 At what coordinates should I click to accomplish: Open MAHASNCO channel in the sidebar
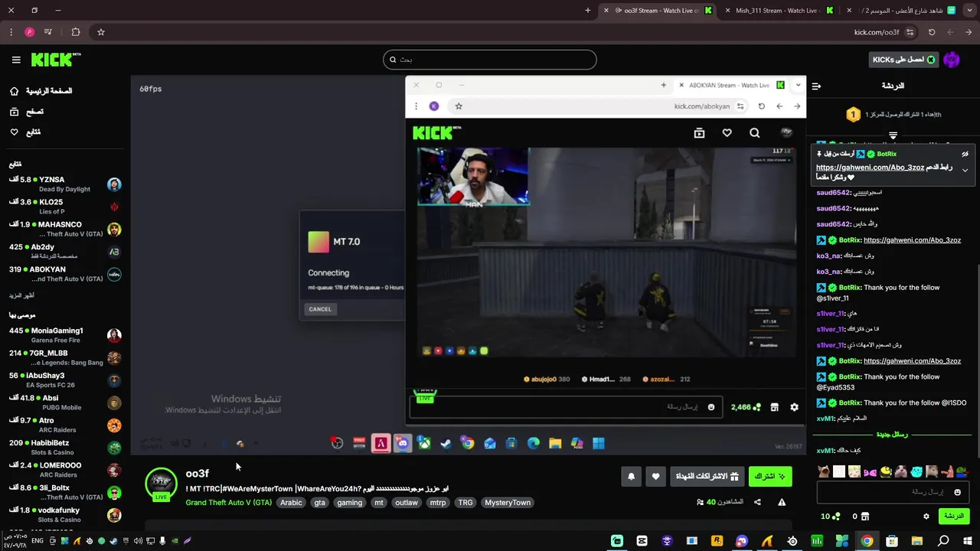(x=65, y=230)
